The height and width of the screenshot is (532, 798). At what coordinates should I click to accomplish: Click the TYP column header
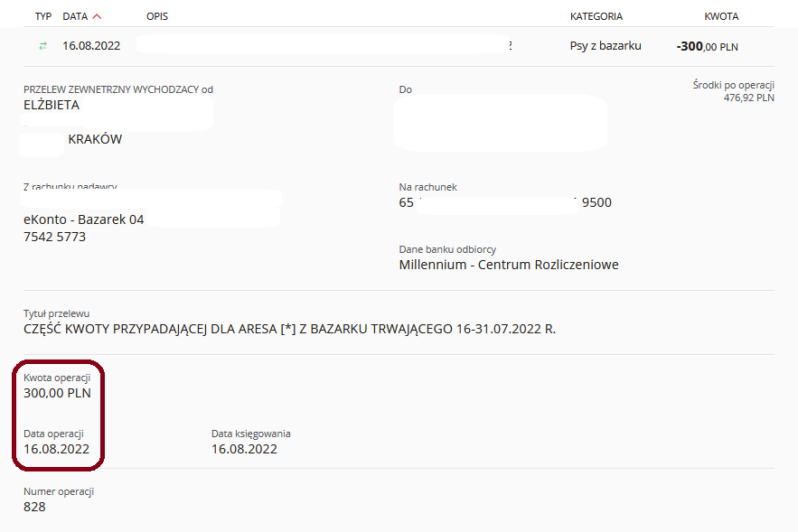click(43, 17)
